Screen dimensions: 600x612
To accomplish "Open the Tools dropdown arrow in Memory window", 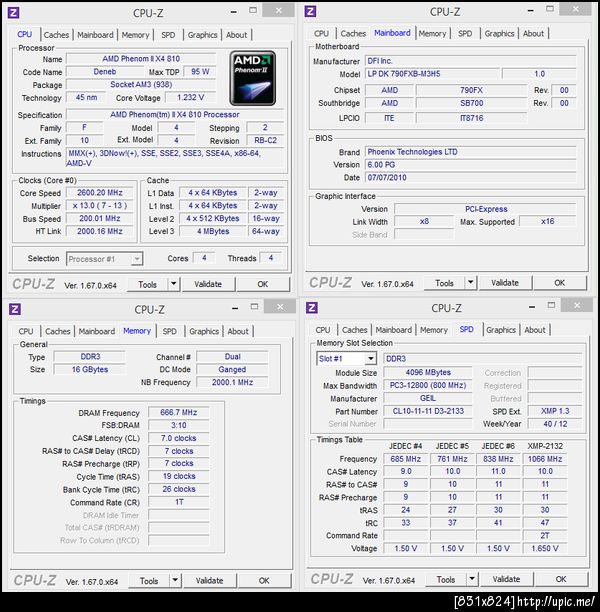I will coord(175,580).
